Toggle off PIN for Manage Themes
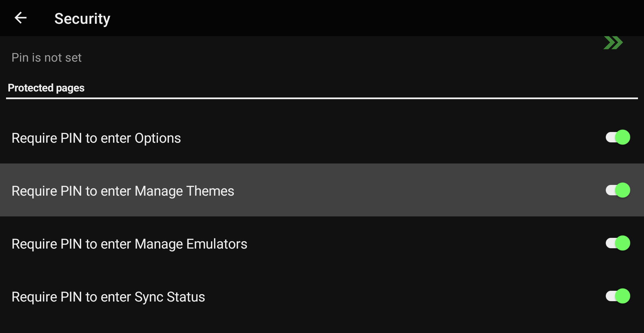Viewport: 644px width, 333px height. click(618, 190)
